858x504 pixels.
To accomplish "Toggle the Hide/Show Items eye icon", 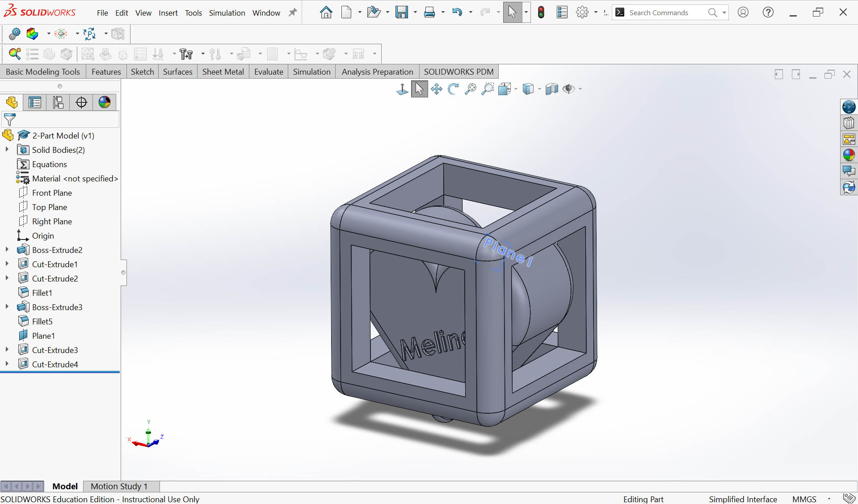I will [568, 89].
